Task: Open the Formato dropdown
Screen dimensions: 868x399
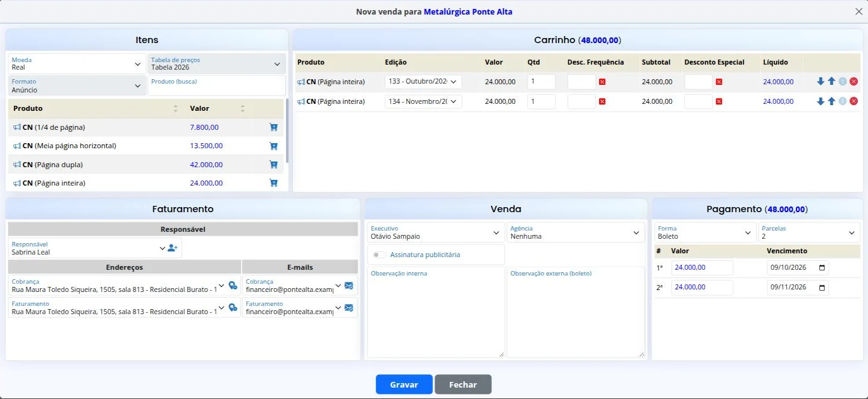Action: click(77, 85)
